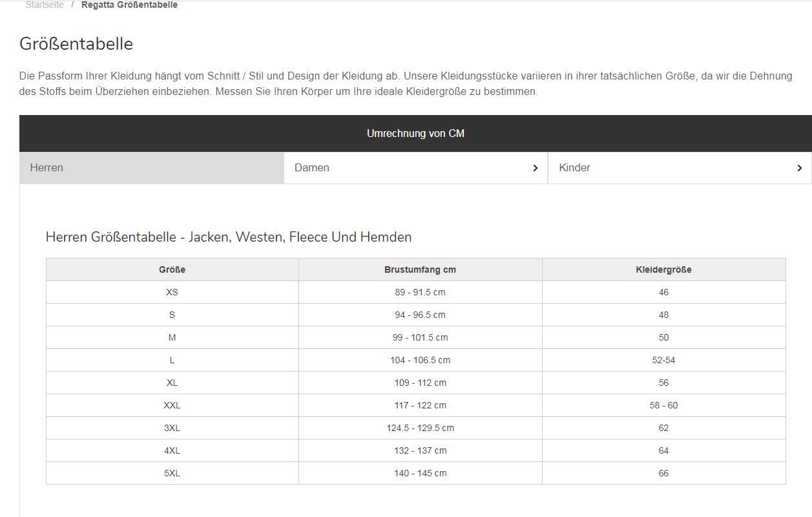Image resolution: width=812 pixels, height=517 pixels.
Task: Switch to the Herren tab
Action: click(47, 168)
